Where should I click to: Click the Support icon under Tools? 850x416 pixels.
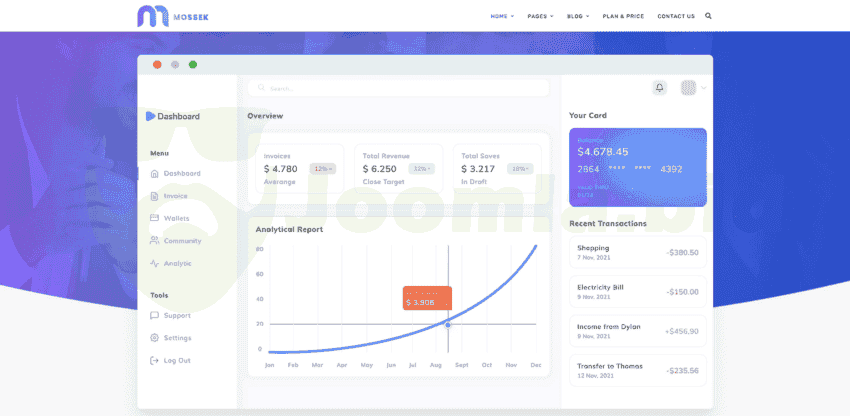click(x=154, y=316)
